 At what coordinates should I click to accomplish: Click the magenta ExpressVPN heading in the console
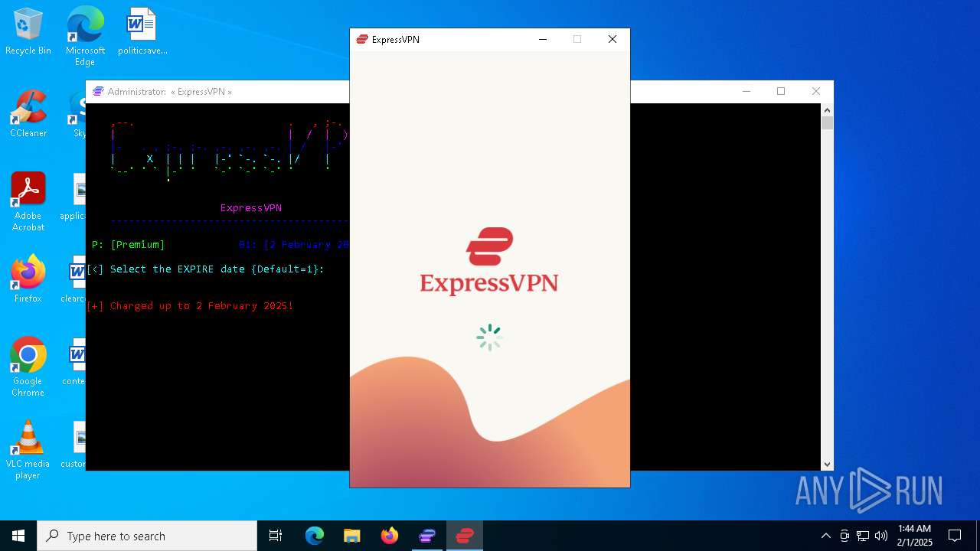click(x=251, y=208)
